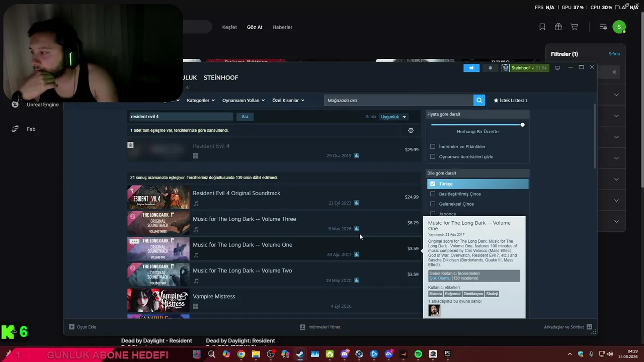
Task: Open Music for The Long Dark Volume Two
Action: point(274,275)
